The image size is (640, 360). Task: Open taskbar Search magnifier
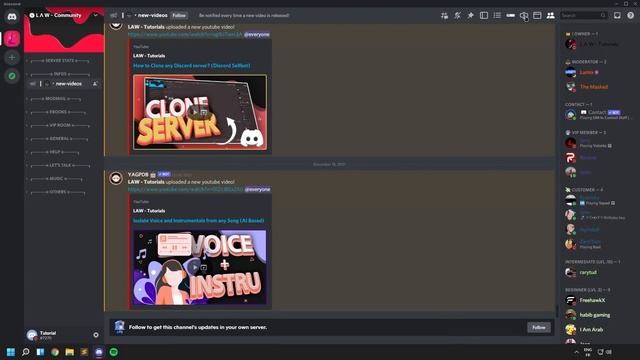coord(25,352)
